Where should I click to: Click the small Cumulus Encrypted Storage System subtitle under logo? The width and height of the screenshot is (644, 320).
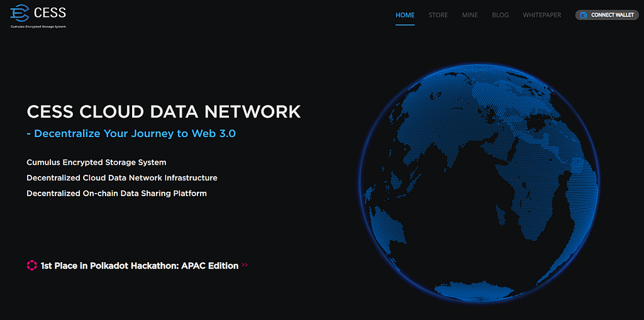[x=38, y=26]
